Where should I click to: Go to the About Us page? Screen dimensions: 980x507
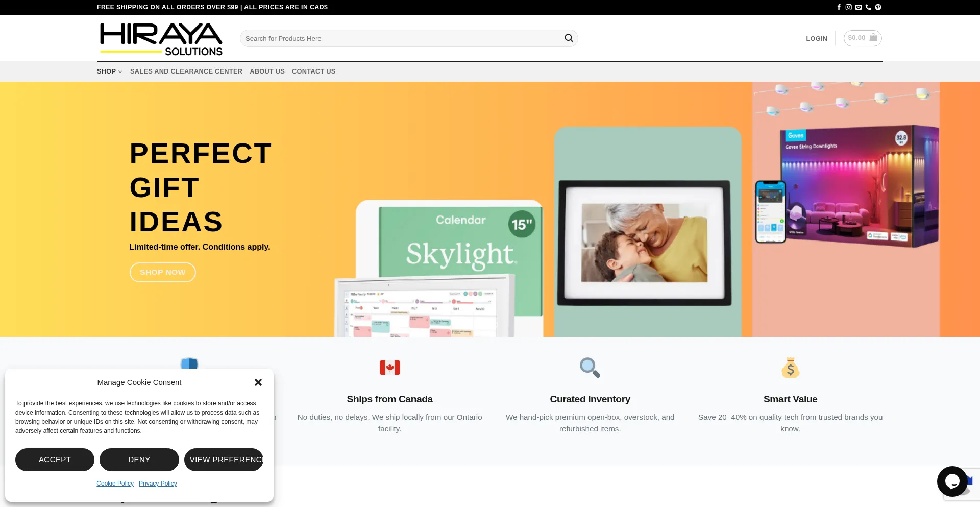point(267,71)
